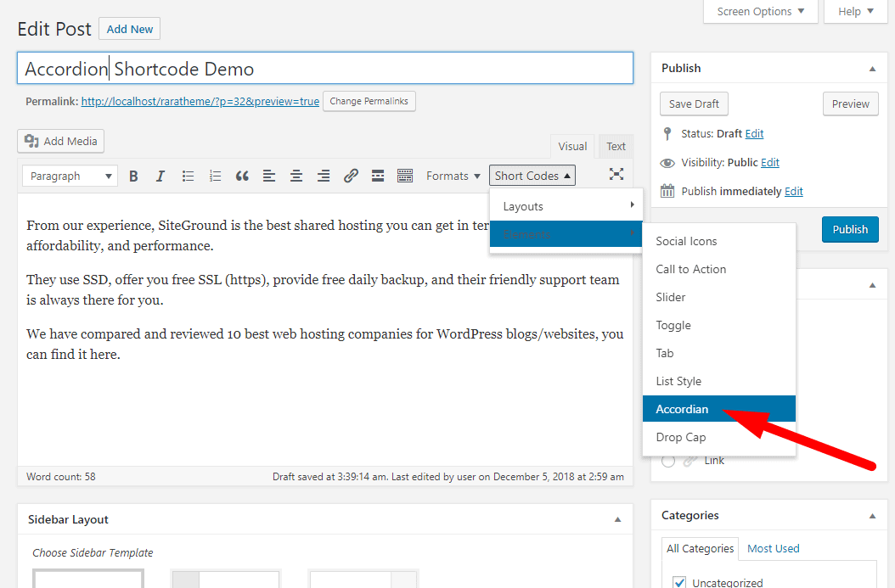The width and height of the screenshot is (895, 588).
Task: Choose Call to Action shortcode
Action: tap(718, 269)
